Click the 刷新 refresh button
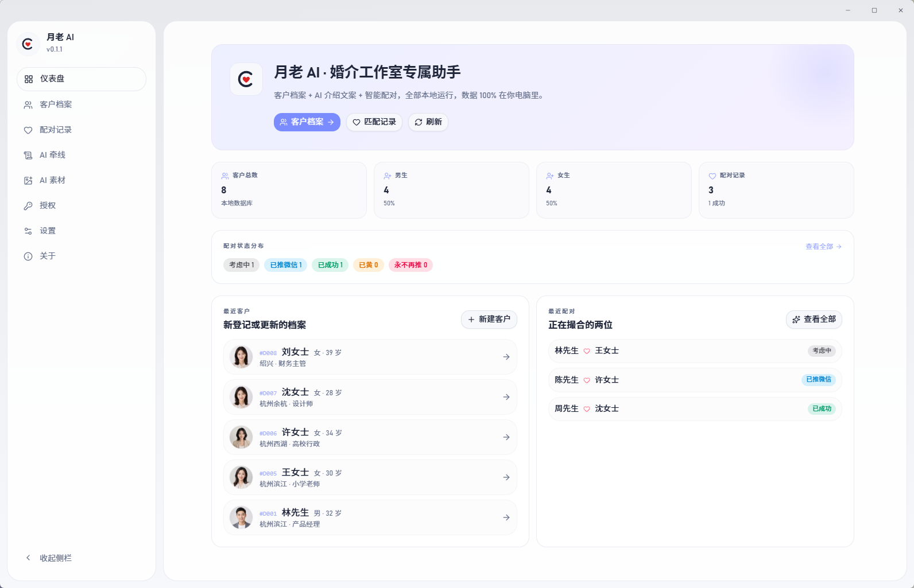 coord(428,122)
